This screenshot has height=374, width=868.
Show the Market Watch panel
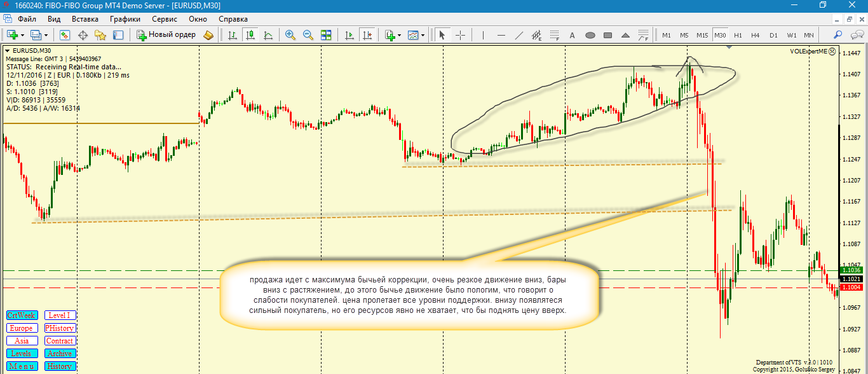coord(65,35)
